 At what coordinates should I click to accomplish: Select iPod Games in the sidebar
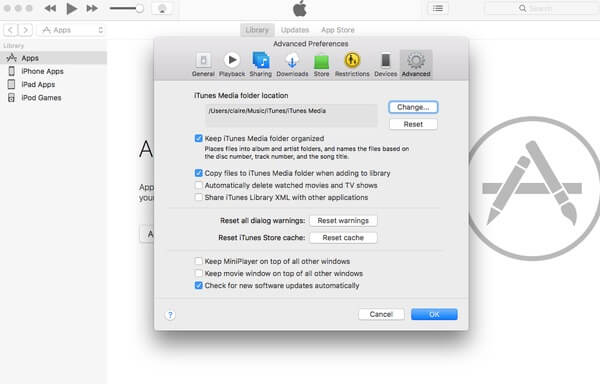54,98
